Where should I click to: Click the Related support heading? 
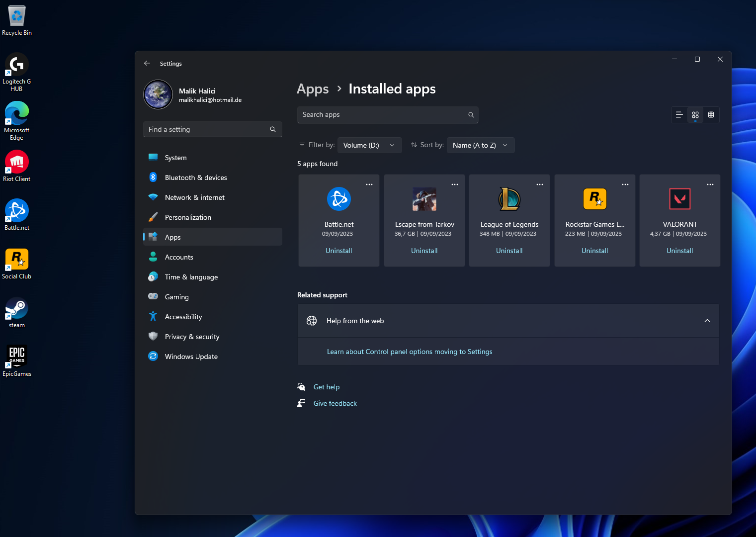[322, 295]
